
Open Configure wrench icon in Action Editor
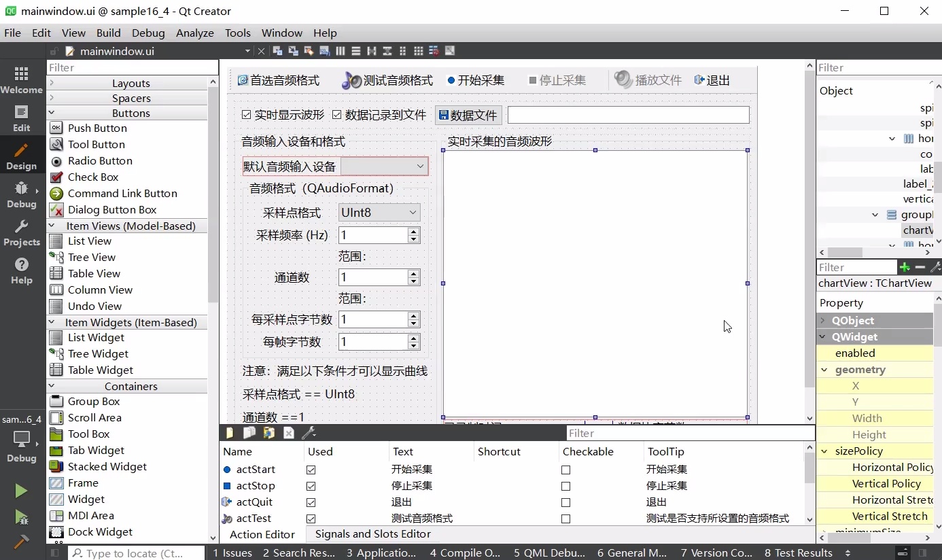tap(309, 433)
